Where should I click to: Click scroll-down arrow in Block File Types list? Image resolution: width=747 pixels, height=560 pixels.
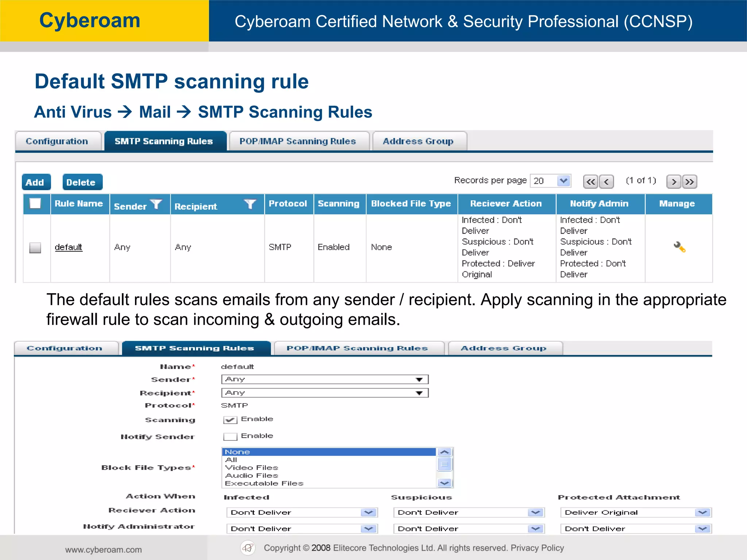pyautogui.click(x=445, y=483)
